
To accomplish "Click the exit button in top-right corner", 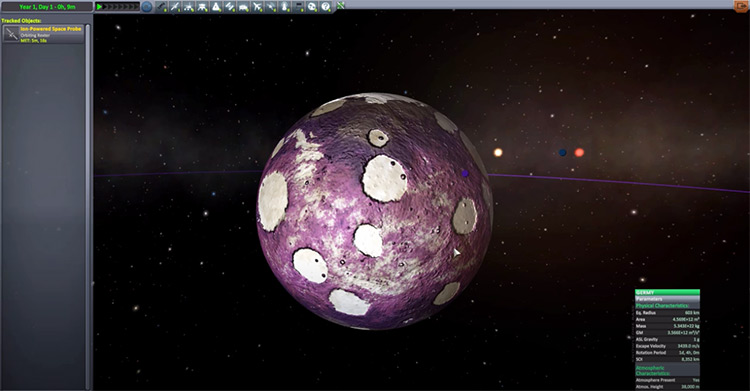I will tap(741, 5).
